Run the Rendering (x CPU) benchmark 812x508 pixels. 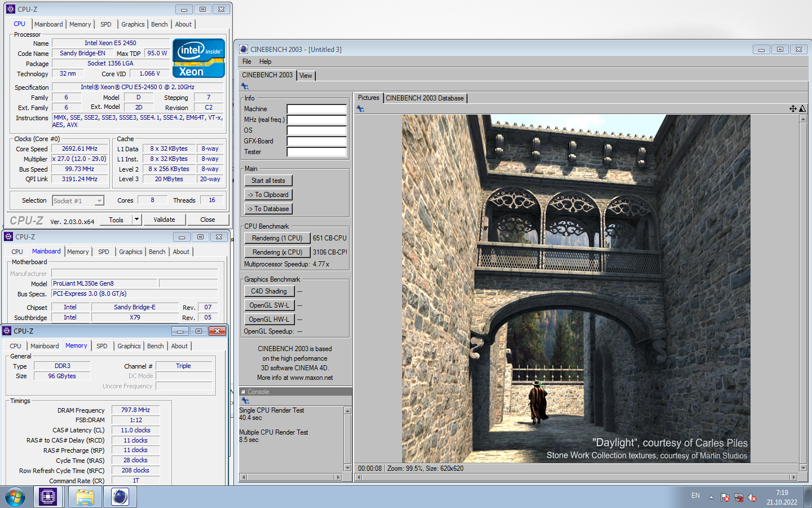coord(277,252)
